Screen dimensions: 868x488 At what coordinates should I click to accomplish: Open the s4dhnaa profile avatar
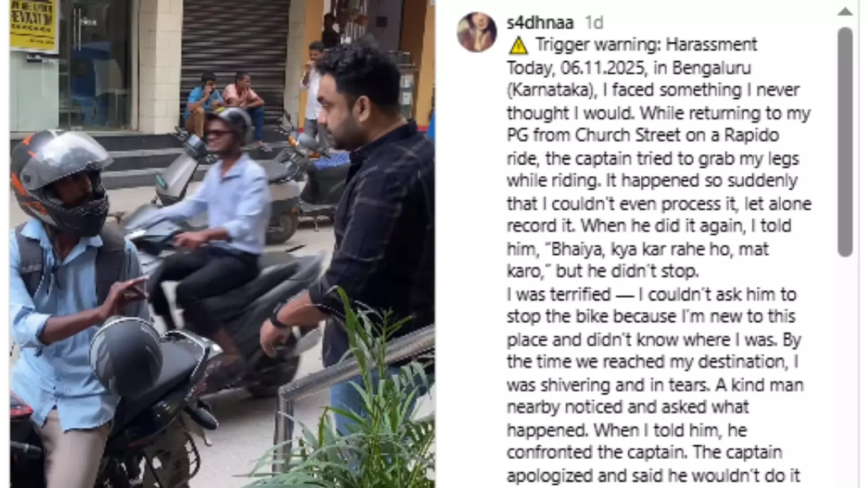(x=477, y=32)
